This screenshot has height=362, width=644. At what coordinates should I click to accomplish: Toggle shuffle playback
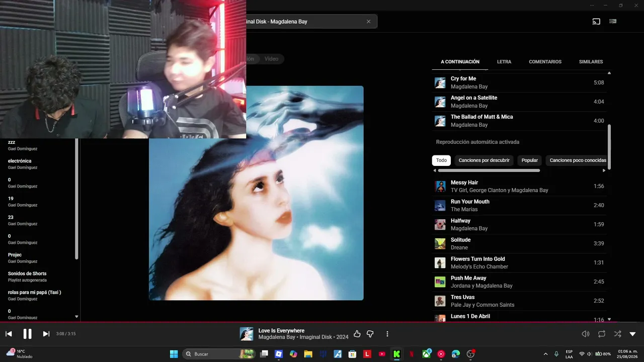(617, 334)
